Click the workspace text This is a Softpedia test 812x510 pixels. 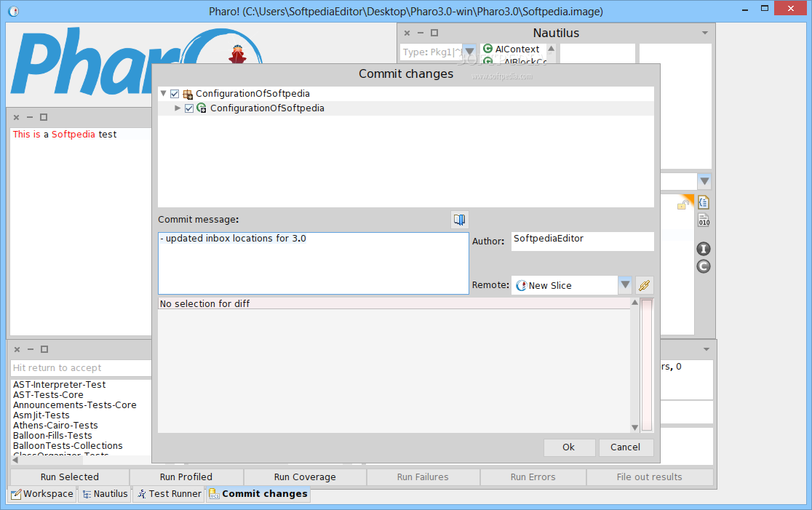pyautogui.click(x=65, y=135)
